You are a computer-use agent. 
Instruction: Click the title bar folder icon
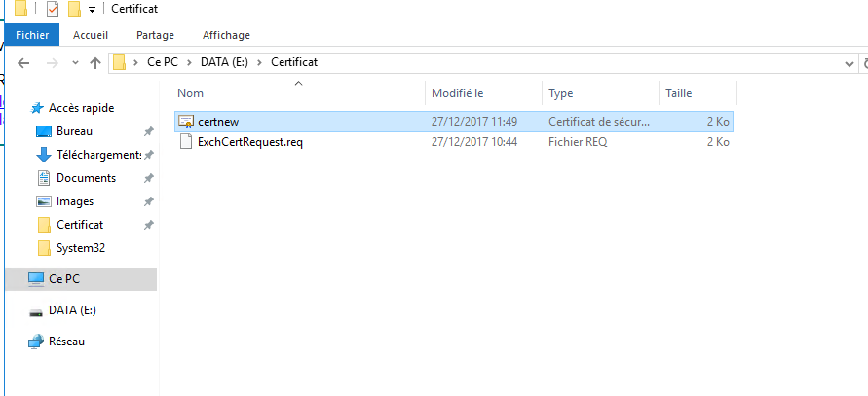pyautogui.click(x=21, y=9)
